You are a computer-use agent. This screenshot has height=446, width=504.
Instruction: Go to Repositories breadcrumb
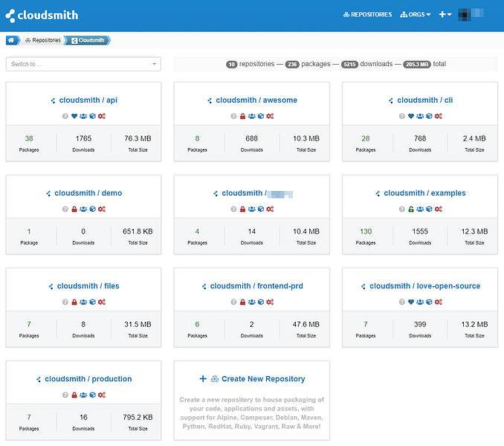[x=43, y=40]
